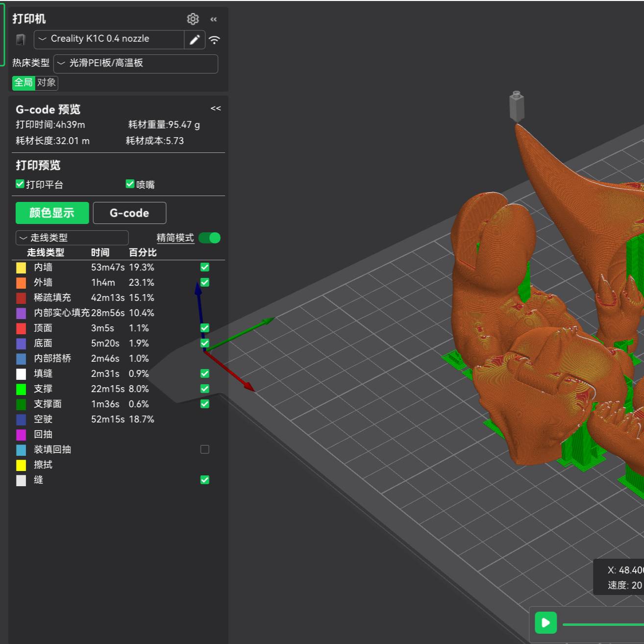Expand the line type view dropdown
This screenshot has width=644, height=644.
coord(72,238)
